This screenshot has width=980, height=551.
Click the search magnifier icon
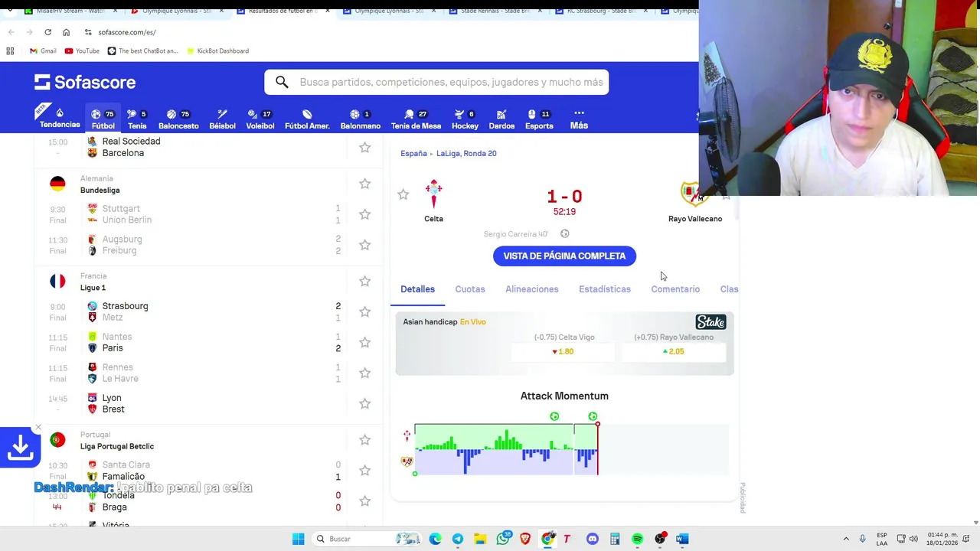point(282,82)
